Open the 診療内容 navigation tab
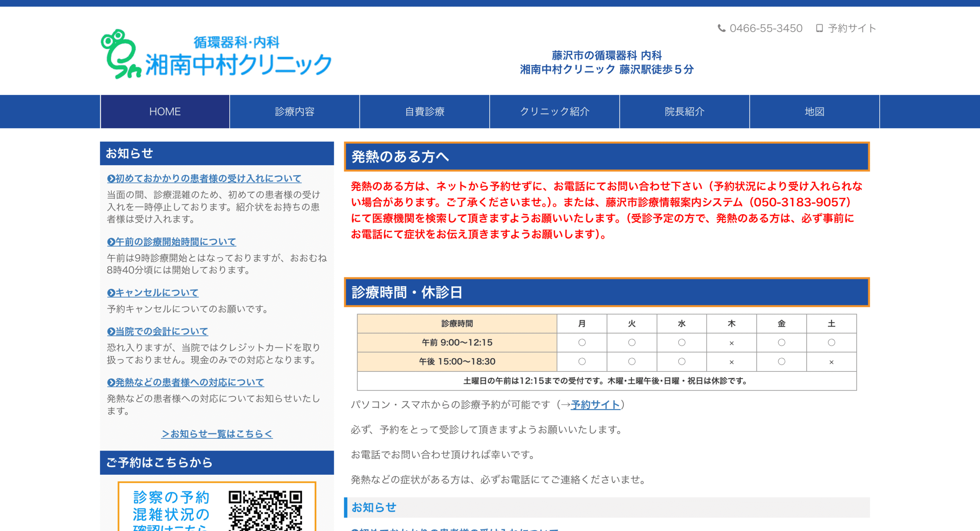 [295, 112]
